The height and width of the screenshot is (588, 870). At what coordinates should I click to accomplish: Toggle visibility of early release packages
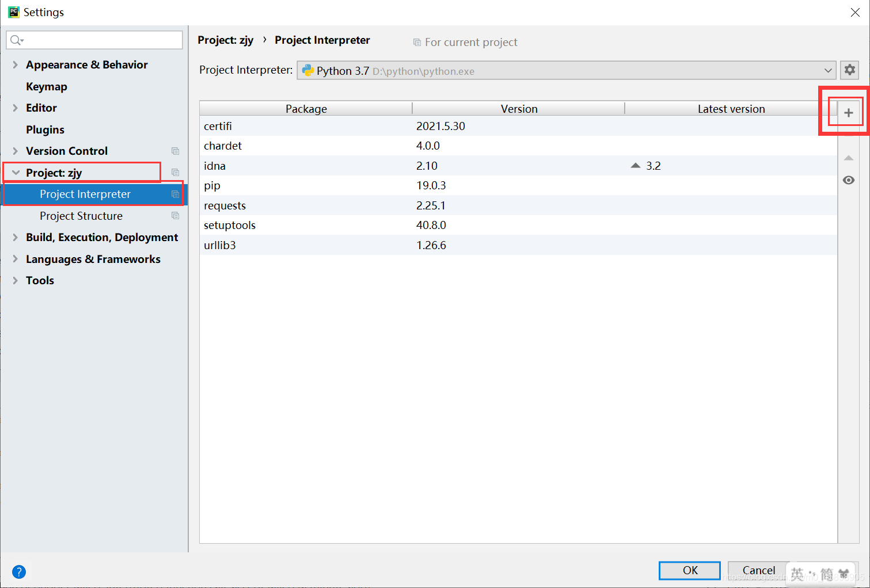point(849,180)
